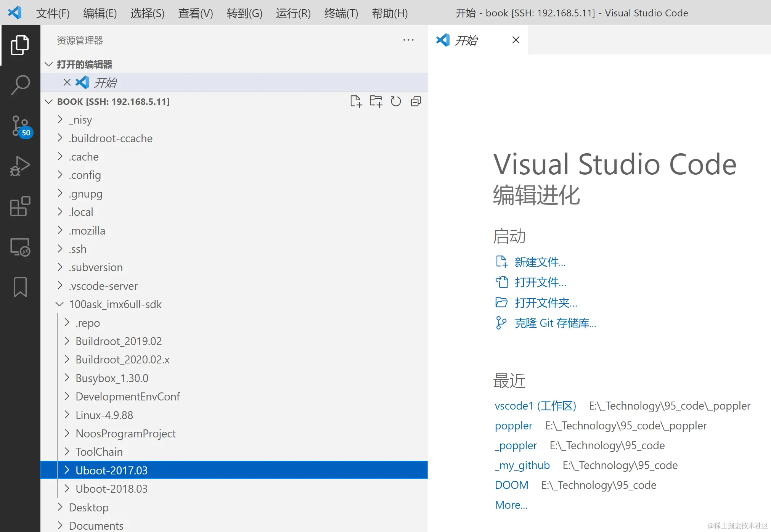
Task: Click the 克隆 Git 存储库... link
Action: click(555, 323)
